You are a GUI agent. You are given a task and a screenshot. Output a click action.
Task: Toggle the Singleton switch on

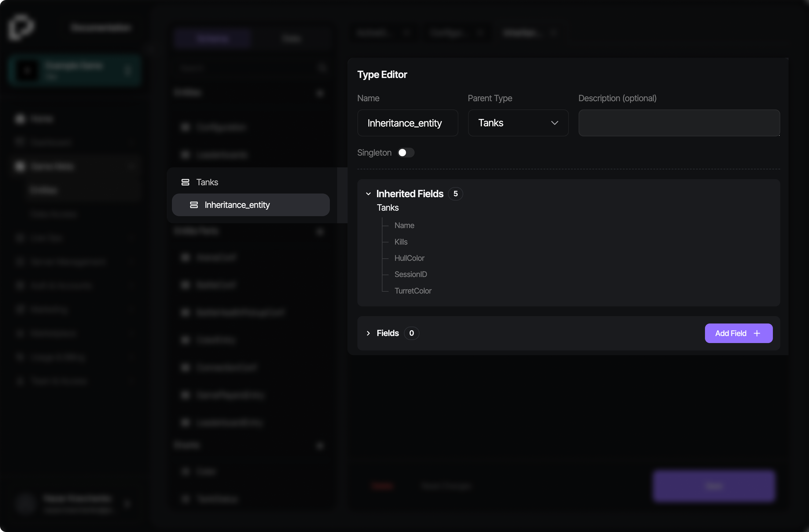(406, 152)
